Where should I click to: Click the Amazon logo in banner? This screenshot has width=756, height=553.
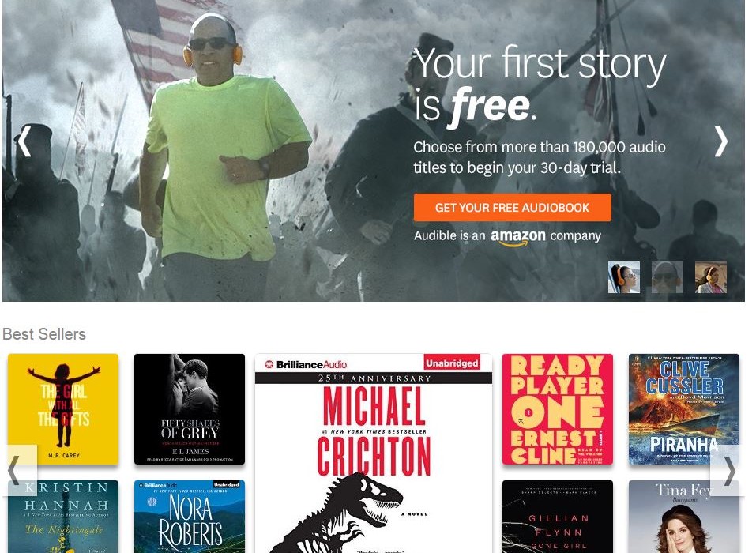(x=517, y=237)
